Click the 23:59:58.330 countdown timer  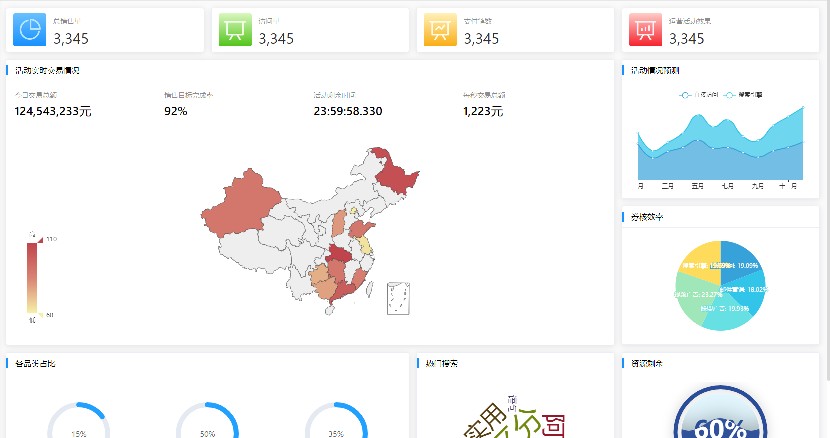(x=348, y=111)
